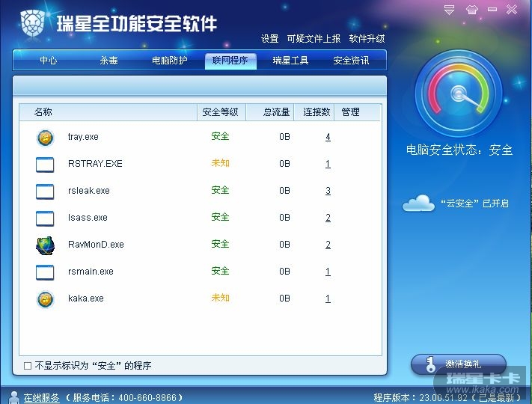Click the RSTRAY.EXE window icon

point(45,165)
